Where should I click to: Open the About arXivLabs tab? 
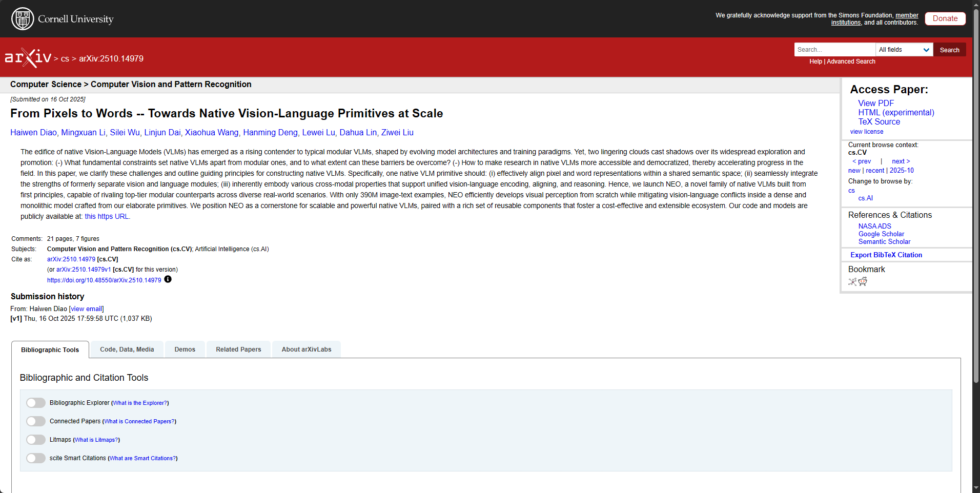pyautogui.click(x=307, y=350)
